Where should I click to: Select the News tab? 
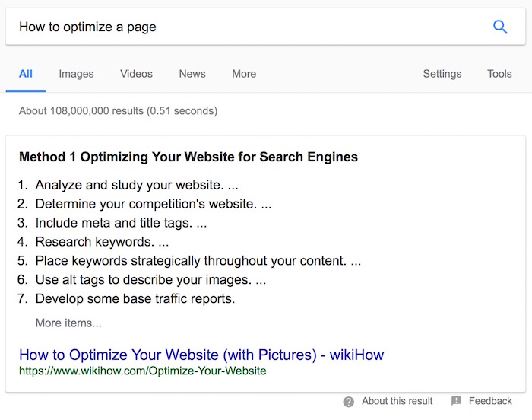coord(192,74)
